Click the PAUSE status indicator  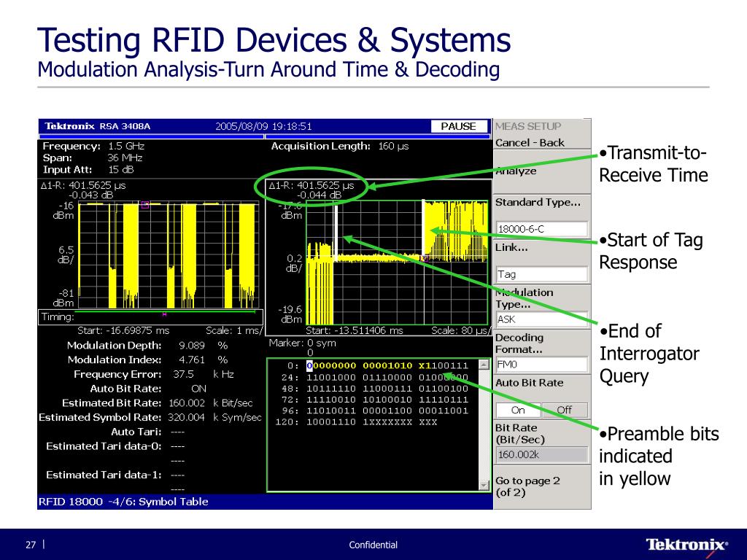pyautogui.click(x=459, y=126)
